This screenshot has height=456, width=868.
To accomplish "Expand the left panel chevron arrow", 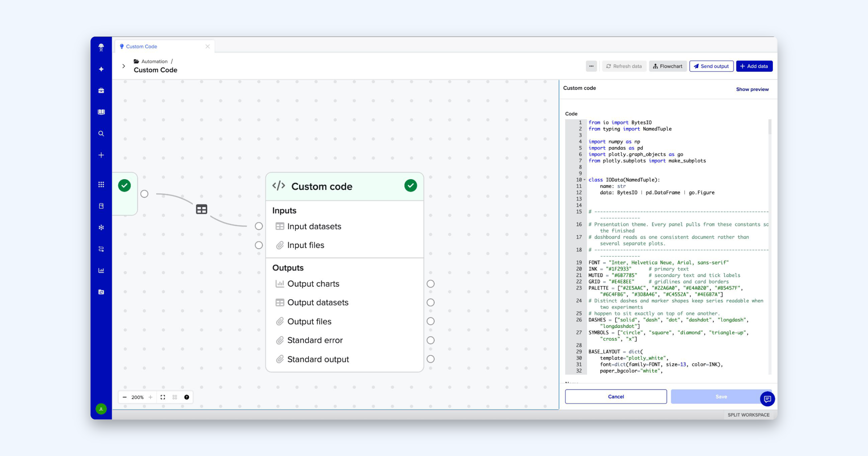I will point(124,66).
